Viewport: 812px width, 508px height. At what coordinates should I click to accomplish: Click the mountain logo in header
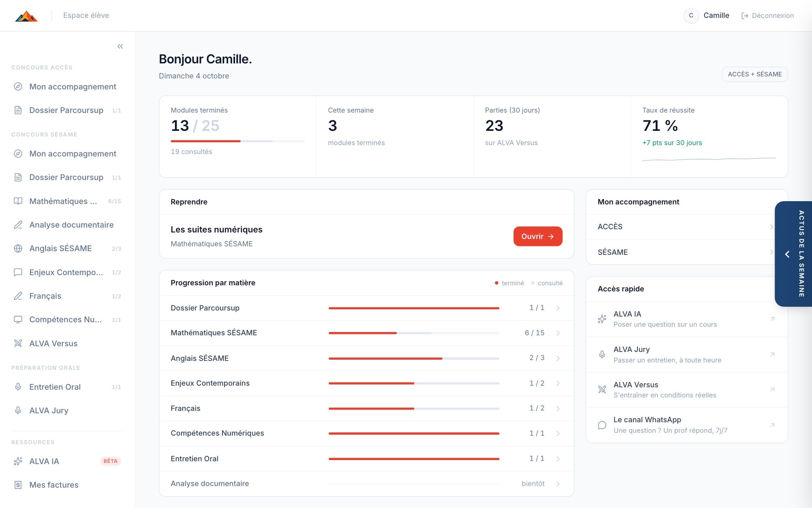point(26,16)
